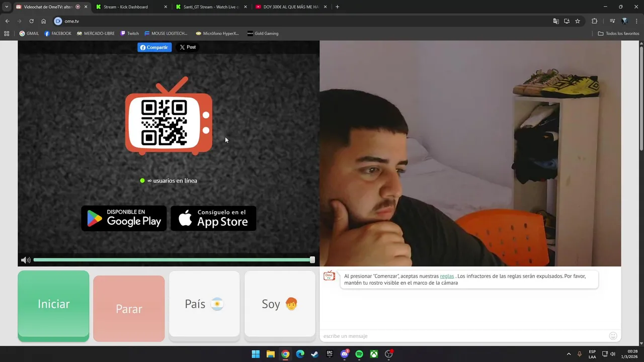This screenshot has height=362, width=644.
Task: Expand the Todos los favoritos folder
Action: pyautogui.click(x=618, y=34)
